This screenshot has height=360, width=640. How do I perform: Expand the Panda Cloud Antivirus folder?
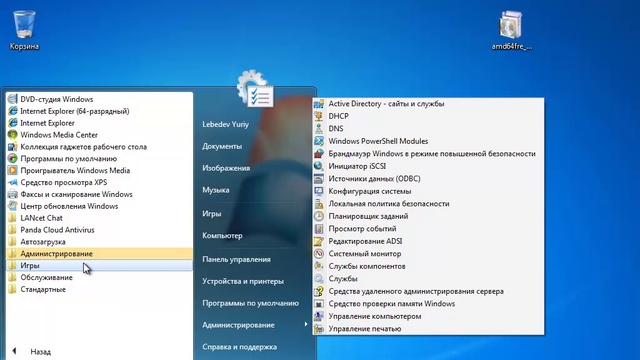pos(100,230)
